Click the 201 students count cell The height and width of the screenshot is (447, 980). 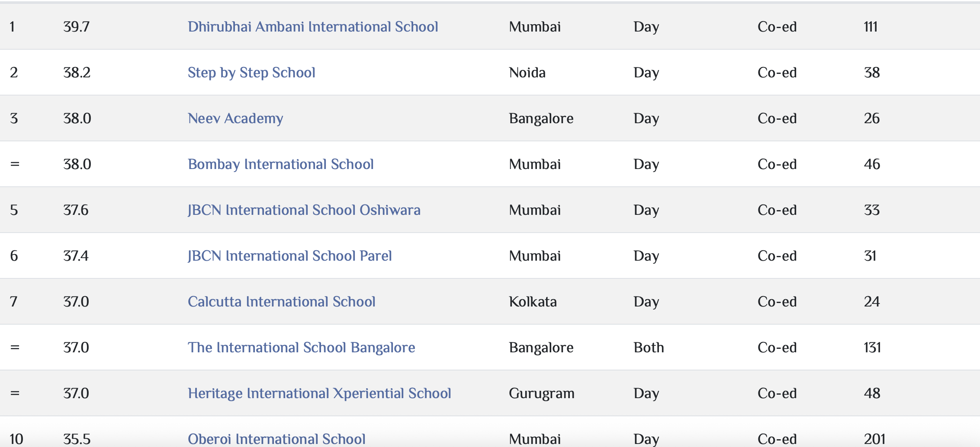(874, 439)
